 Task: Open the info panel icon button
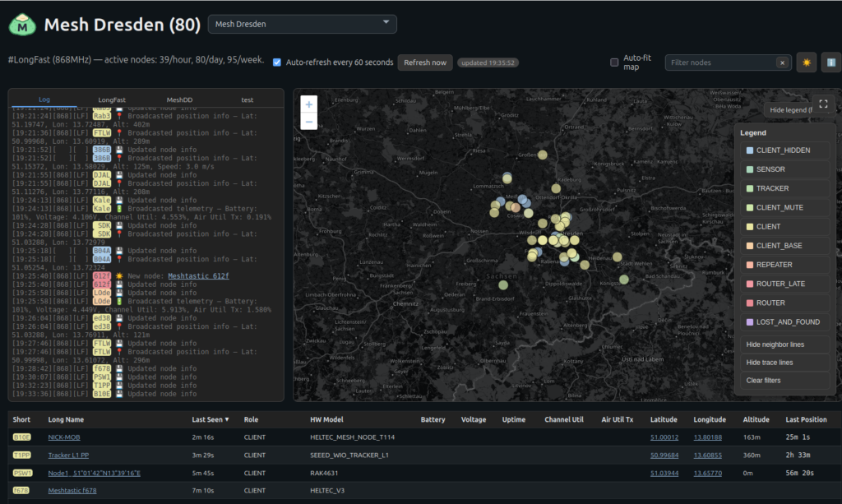[x=830, y=62]
